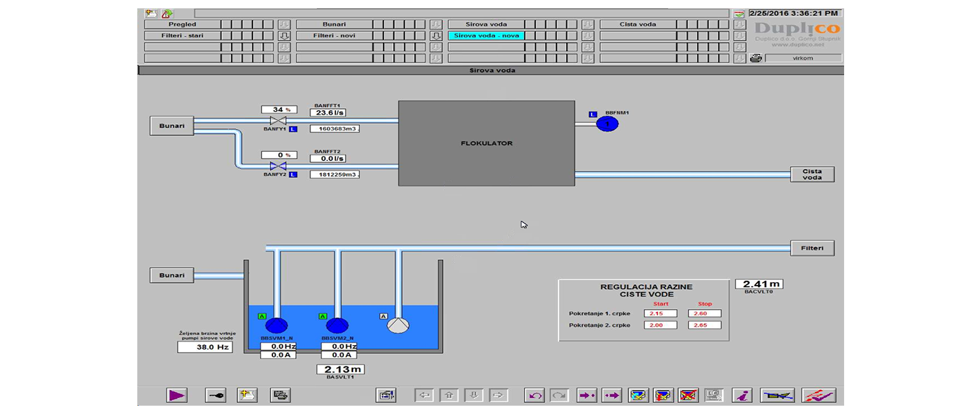The width and height of the screenshot is (980, 414).
Task: Expand the down arrow beside the top-row Bunari button
Action: (436, 24)
